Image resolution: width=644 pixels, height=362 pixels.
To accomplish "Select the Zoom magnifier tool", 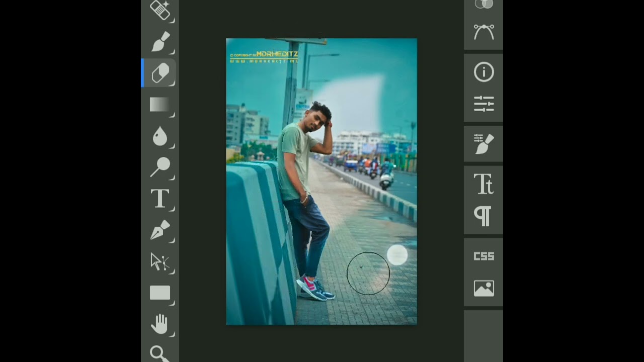I will (x=159, y=354).
